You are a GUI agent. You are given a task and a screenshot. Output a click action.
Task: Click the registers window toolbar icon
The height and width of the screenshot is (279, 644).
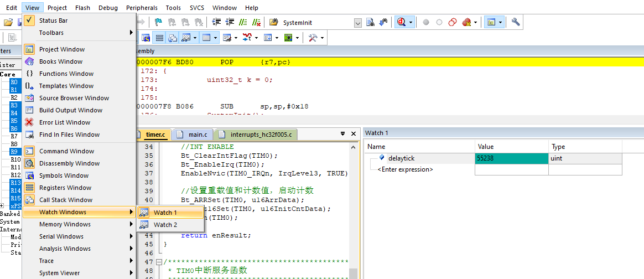159,38
